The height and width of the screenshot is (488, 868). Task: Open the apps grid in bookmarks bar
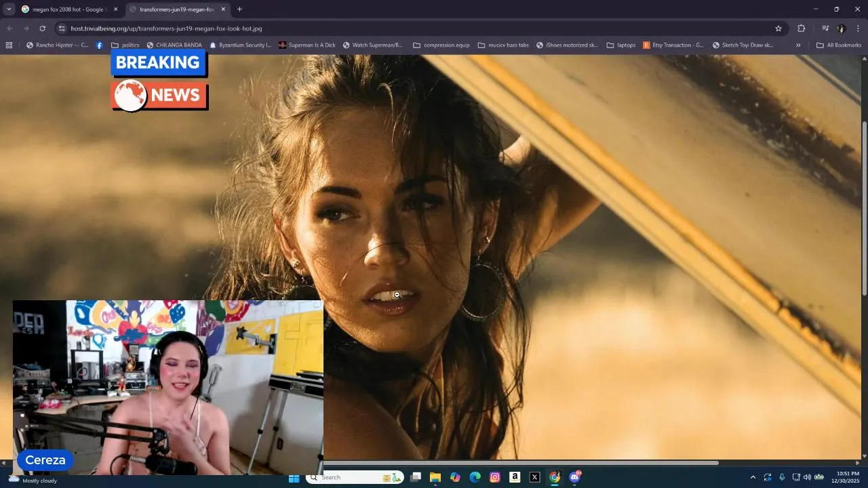point(9,45)
